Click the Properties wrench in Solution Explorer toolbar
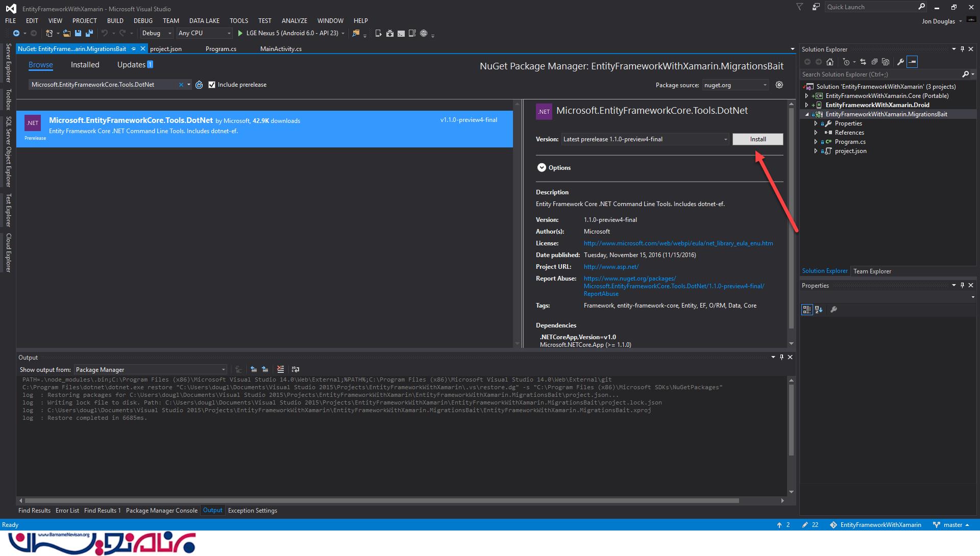 click(x=900, y=62)
